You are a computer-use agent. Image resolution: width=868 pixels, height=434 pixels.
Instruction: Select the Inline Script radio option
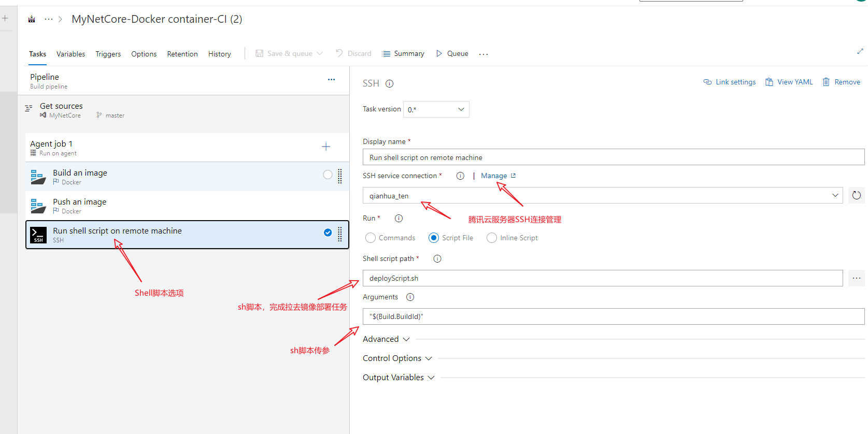492,238
